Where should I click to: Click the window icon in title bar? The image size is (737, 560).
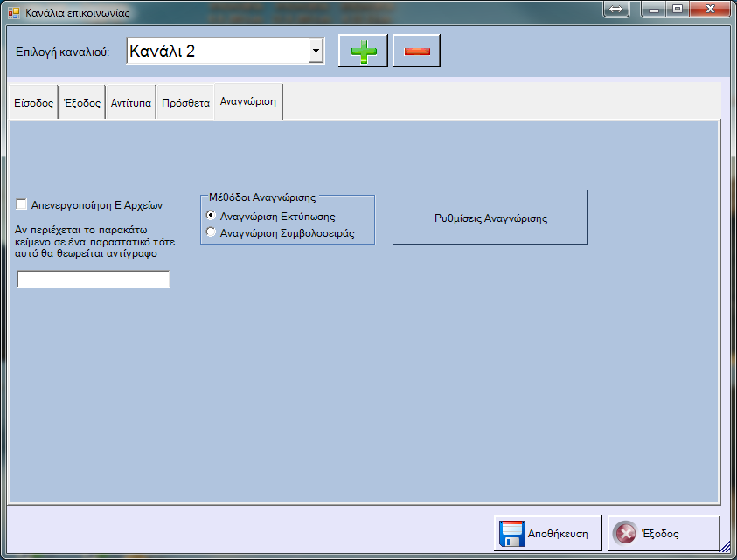(14, 12)
